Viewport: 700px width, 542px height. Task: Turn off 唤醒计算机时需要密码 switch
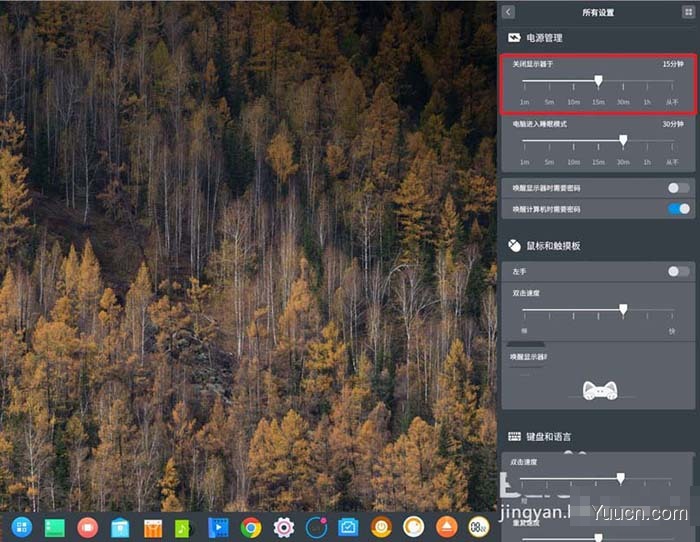[679, 208]
